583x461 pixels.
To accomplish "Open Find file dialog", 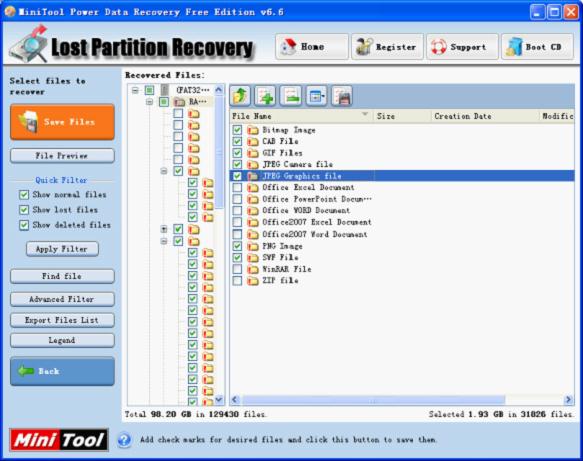I will tap(62, 276).
